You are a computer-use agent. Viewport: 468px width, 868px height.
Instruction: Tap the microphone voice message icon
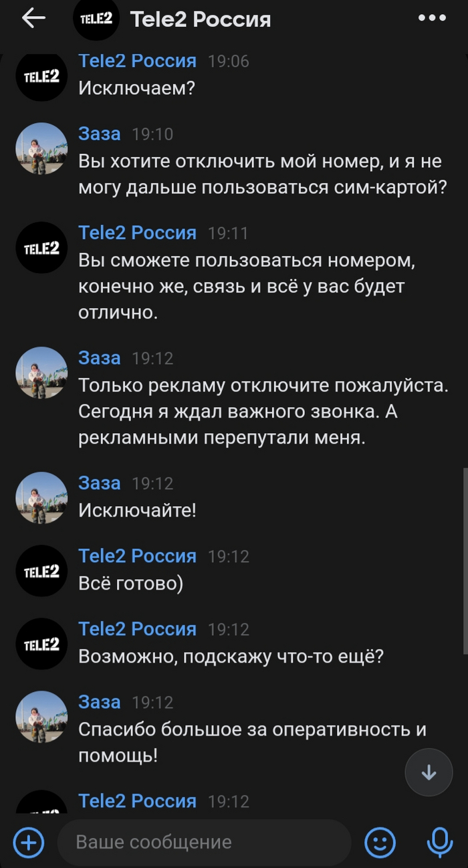coord(439,842)
